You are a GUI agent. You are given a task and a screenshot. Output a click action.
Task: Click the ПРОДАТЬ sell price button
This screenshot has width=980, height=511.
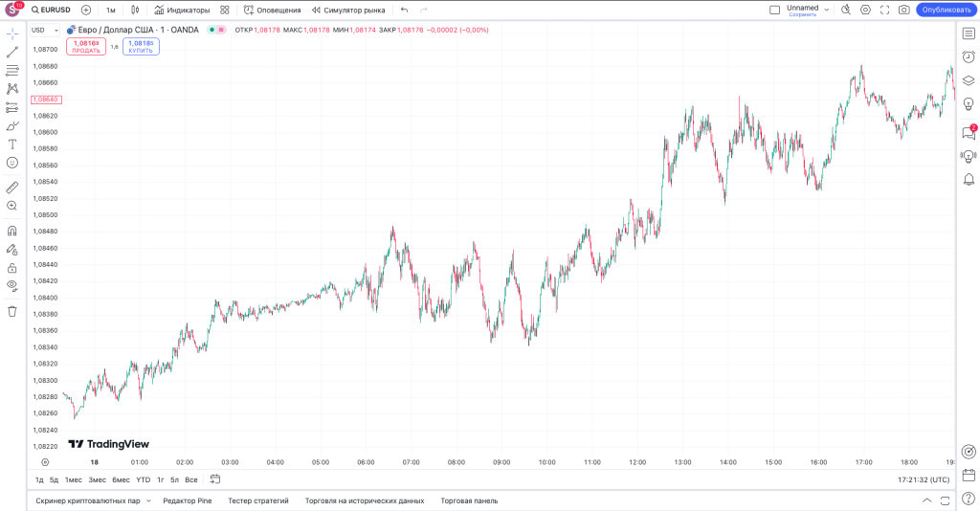[86, 47]
